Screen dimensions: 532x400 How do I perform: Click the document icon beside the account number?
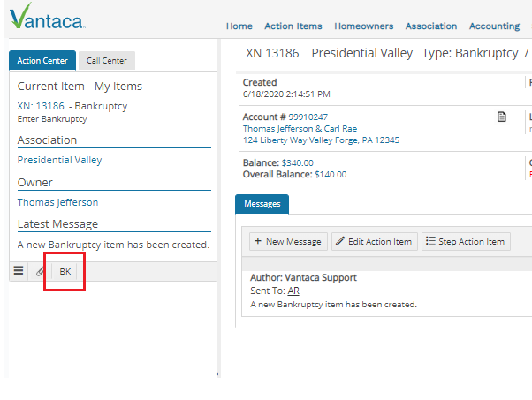click(x=502, y=117)
